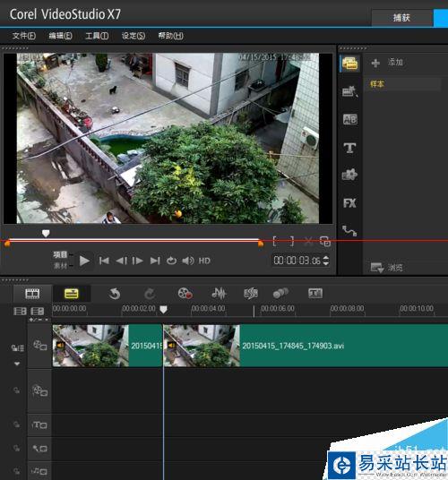Open Track Motion

[280, 293]
